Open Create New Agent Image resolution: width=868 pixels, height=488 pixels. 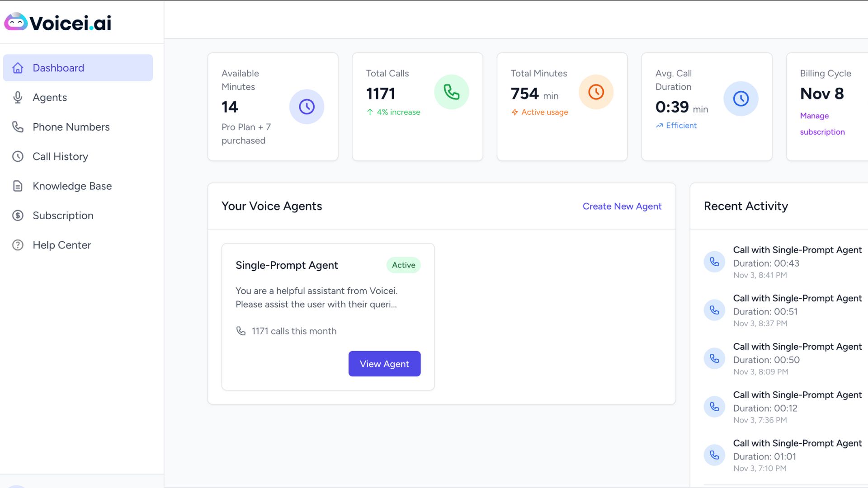coord(622,206)
